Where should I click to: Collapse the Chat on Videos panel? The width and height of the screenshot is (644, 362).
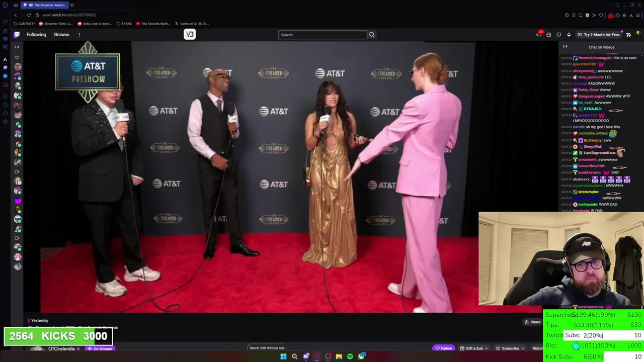point(565,47)
